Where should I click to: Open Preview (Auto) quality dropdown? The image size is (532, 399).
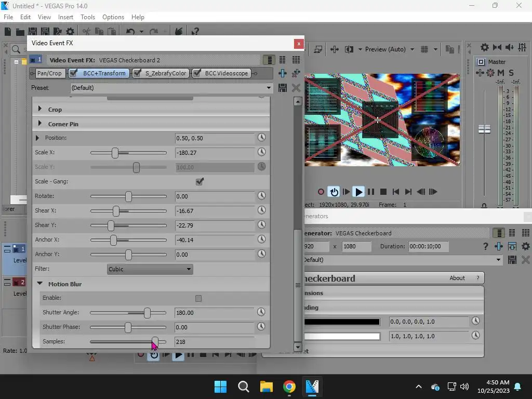(x=412, y=49)
